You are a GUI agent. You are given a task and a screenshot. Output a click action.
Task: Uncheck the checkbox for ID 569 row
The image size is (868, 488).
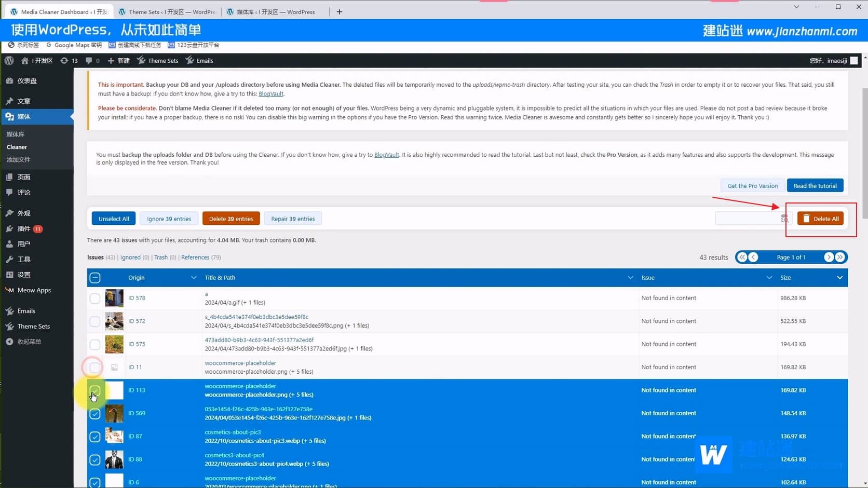[95, 414]
